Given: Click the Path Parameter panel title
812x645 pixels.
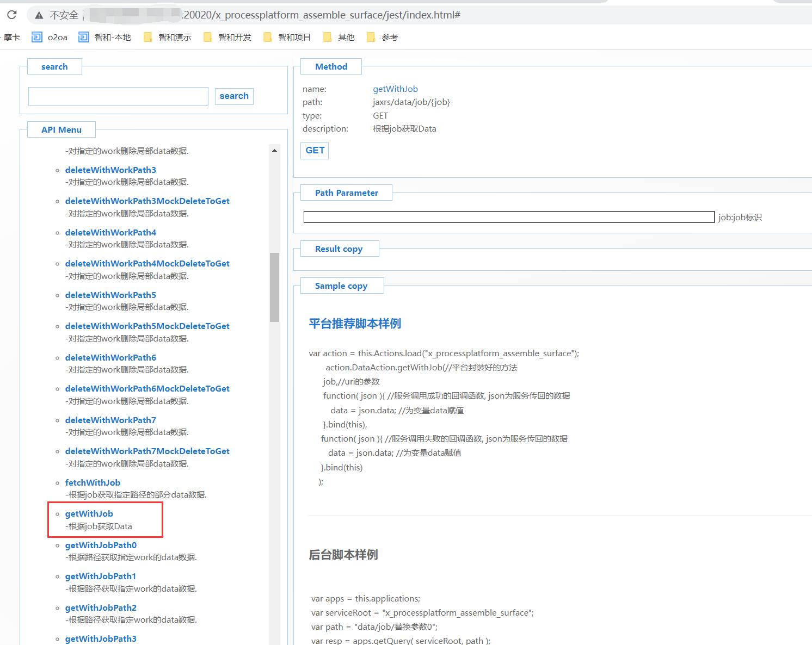Looking at the screenshot, I should tap(346, 193).
